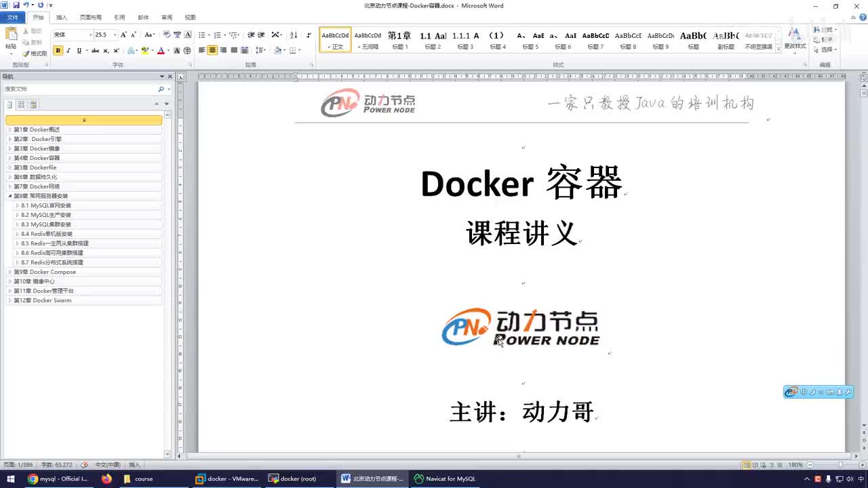Screen dimensions: 868x488
Task: Activate the Format Painter 格式刷
Action: [35, 54]
